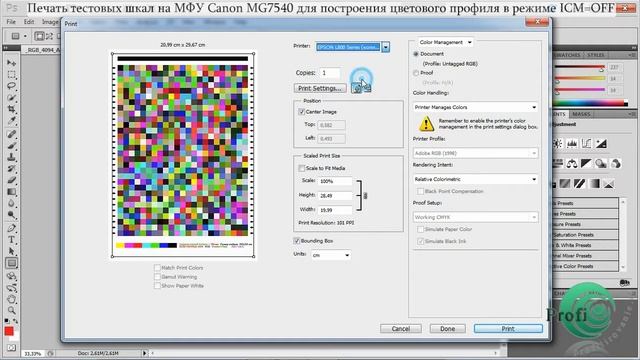The width and height of the screenshot is (640, 360).
Task: Select the Dodge tool
Action: (11, 214)
